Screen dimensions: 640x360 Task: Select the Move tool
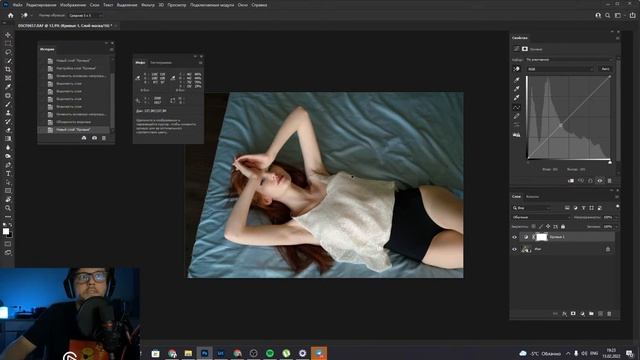pyautogui.click(x=8, y=35)
